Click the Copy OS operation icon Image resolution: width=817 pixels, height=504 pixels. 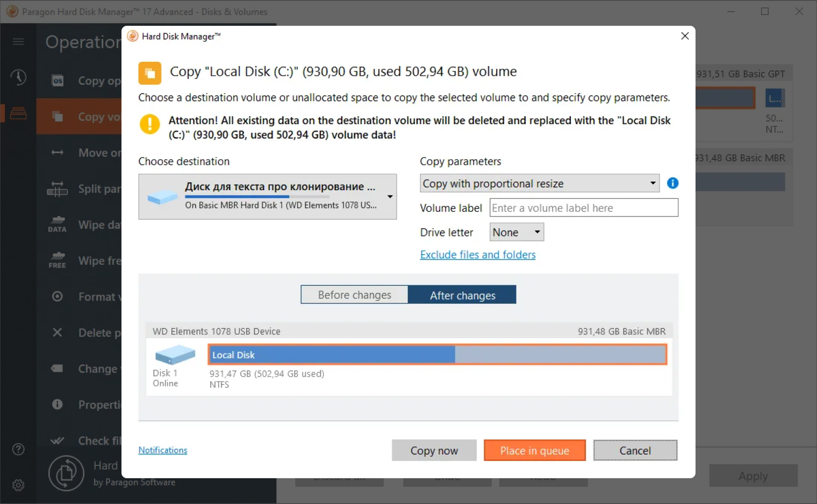[x=58, y=81]
